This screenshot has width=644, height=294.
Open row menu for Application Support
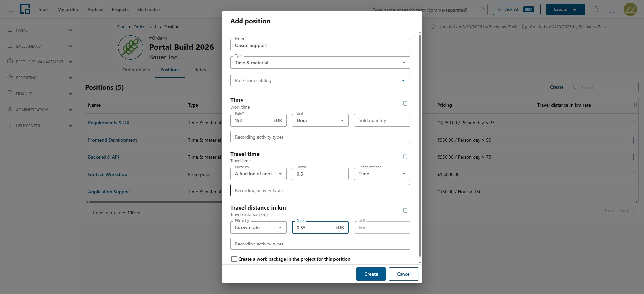(633, 192)
